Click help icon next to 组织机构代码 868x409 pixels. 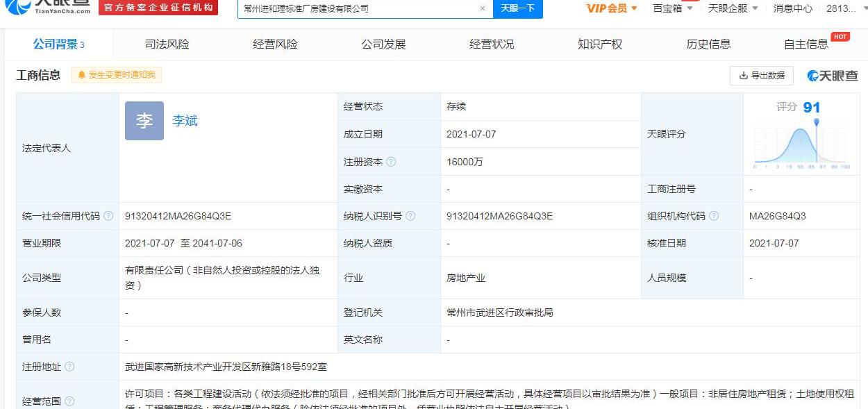point(714,216)
